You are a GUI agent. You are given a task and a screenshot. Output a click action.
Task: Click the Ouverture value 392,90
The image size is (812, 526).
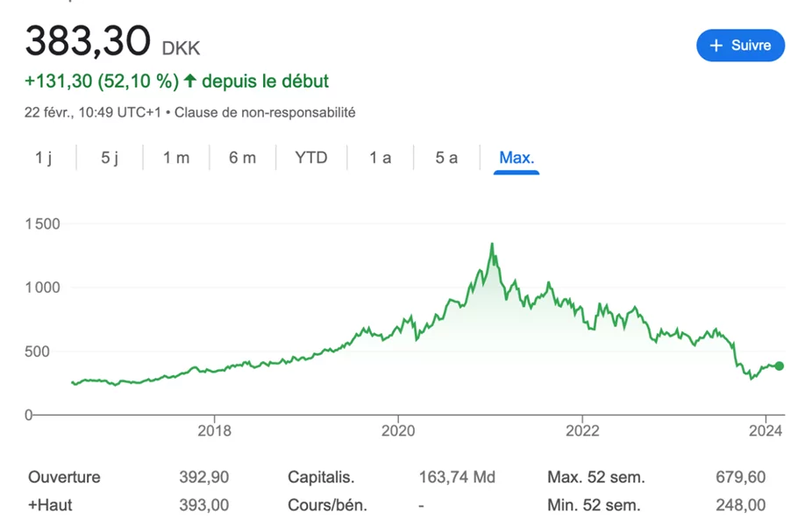(x=203, y=478)
